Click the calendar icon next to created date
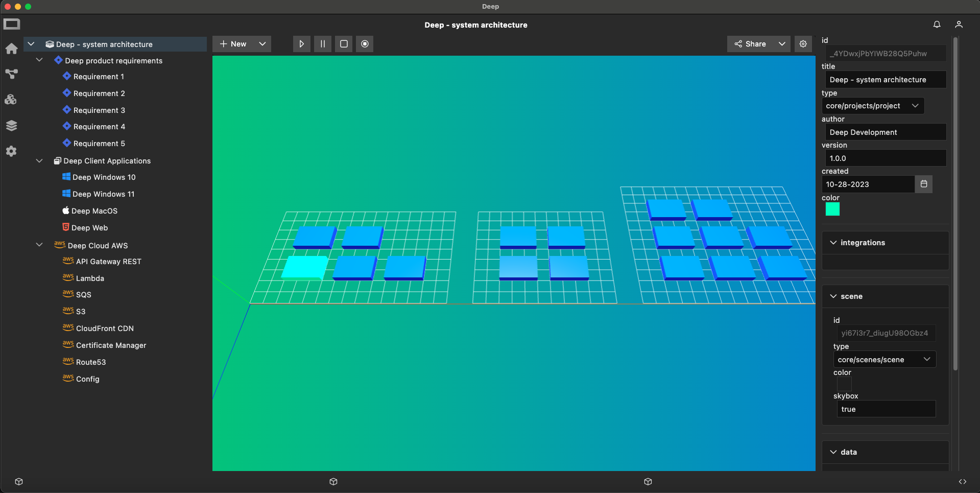This screenshot has height=493, width=980. 923,184
